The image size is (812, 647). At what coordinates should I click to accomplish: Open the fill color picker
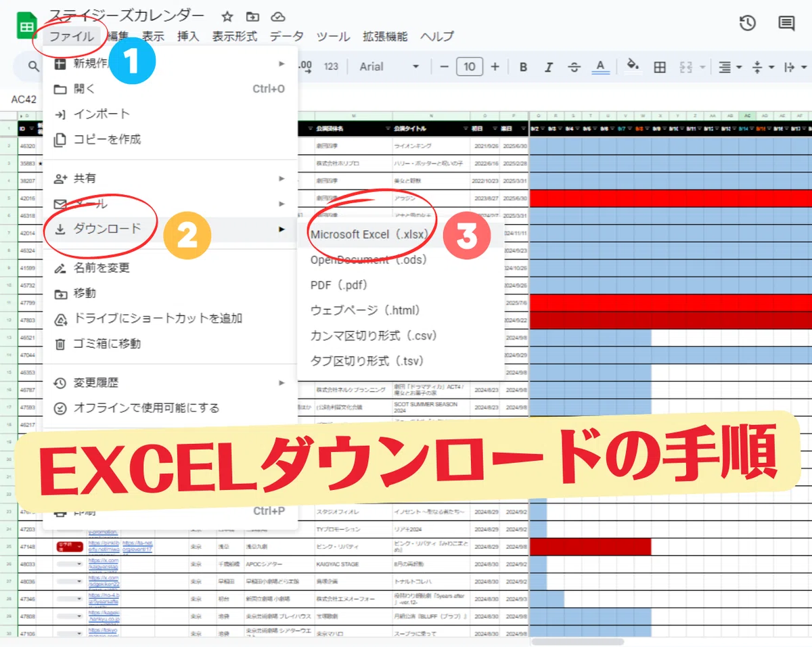click(633, 66)
